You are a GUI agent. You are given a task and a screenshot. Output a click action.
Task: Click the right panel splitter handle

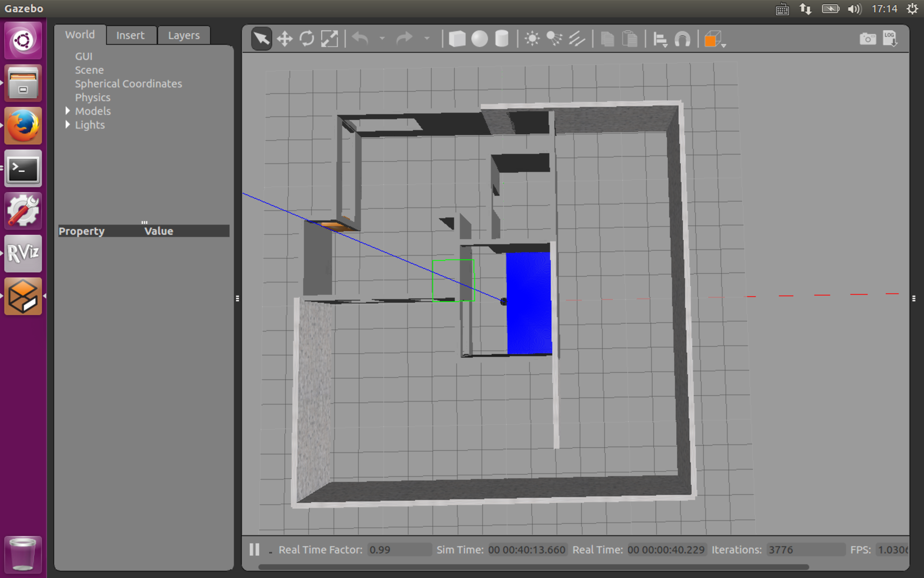tap(914, 298)
